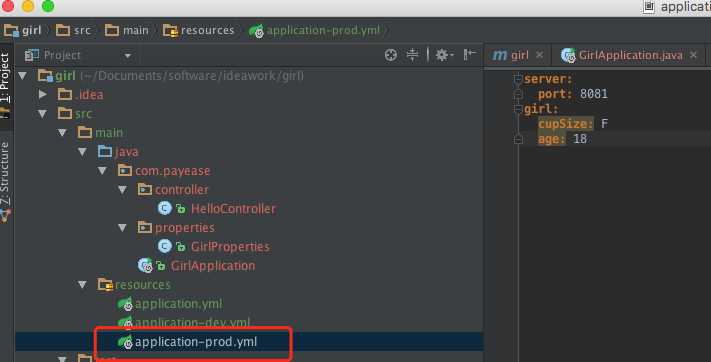The height and width of the screenshot is (362, 711).
Task: Click the collapse all icon in Project panel
Action: [x=412, y=55]
